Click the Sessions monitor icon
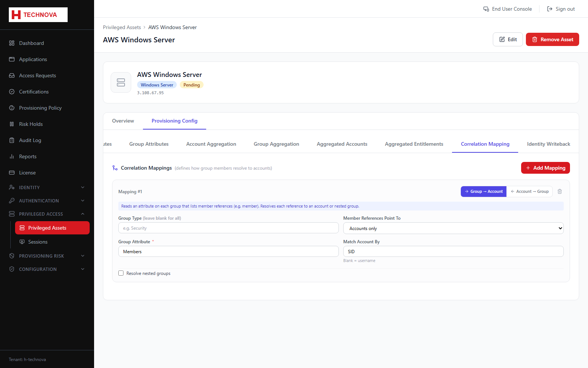The image size is (588, 368). click(22, 242)
